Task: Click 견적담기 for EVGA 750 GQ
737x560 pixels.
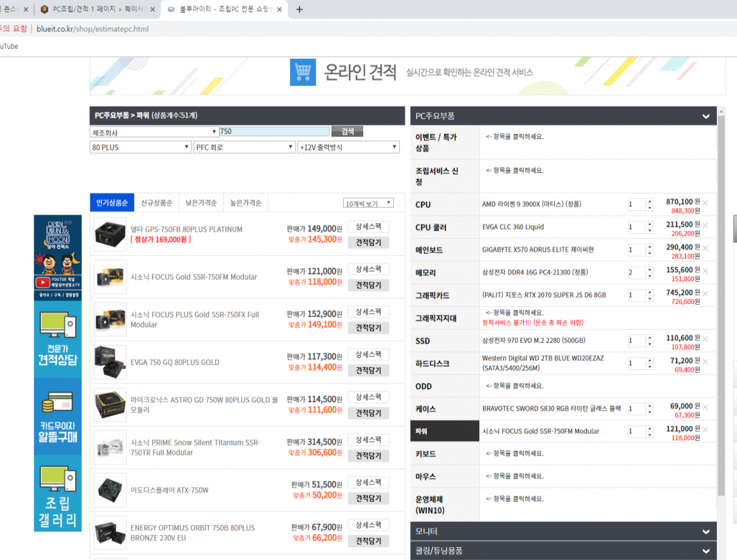Action: [x=368, y=370]
